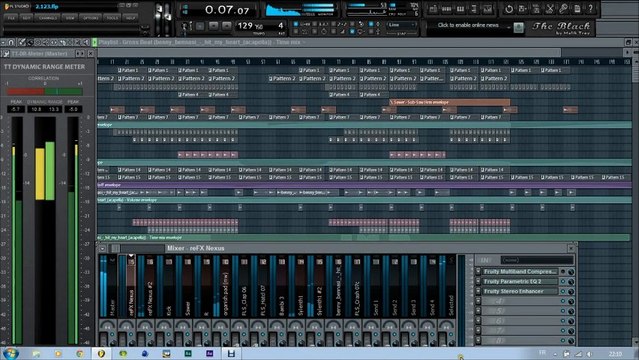Show the Browser via toolbar icon
Image resolution: width=639 pixels, height=360 pixels.
coord(474,9)
